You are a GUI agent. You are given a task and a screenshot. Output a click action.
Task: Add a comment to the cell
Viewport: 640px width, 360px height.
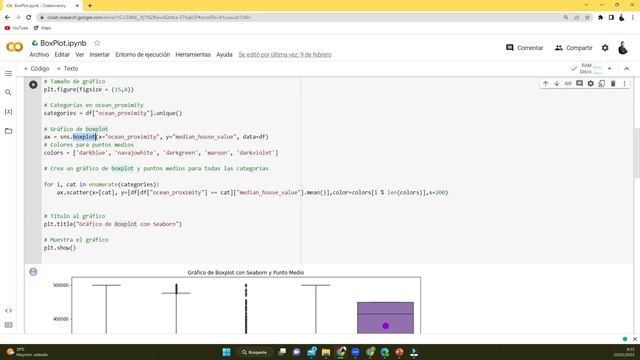point(579,83)
